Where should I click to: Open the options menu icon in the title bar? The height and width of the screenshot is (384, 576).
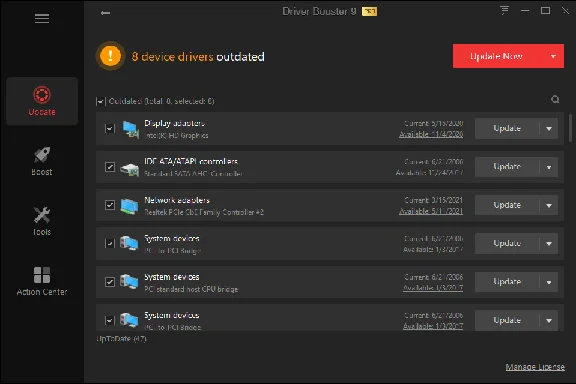click(504, 10)
